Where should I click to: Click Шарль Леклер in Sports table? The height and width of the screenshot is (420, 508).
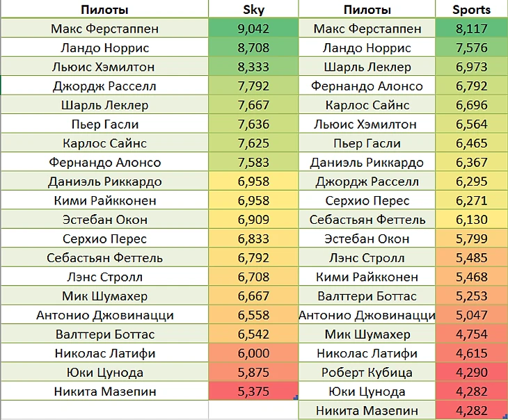367,67
